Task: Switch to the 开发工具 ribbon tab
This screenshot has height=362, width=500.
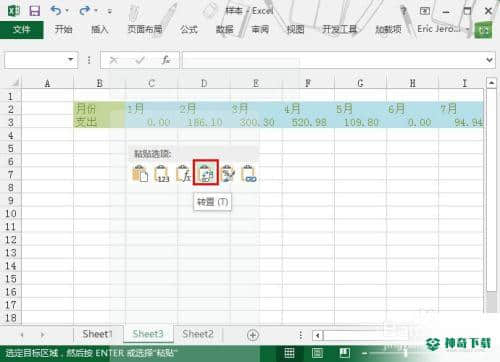Action: pyautogui.click(x=340, y=30)
